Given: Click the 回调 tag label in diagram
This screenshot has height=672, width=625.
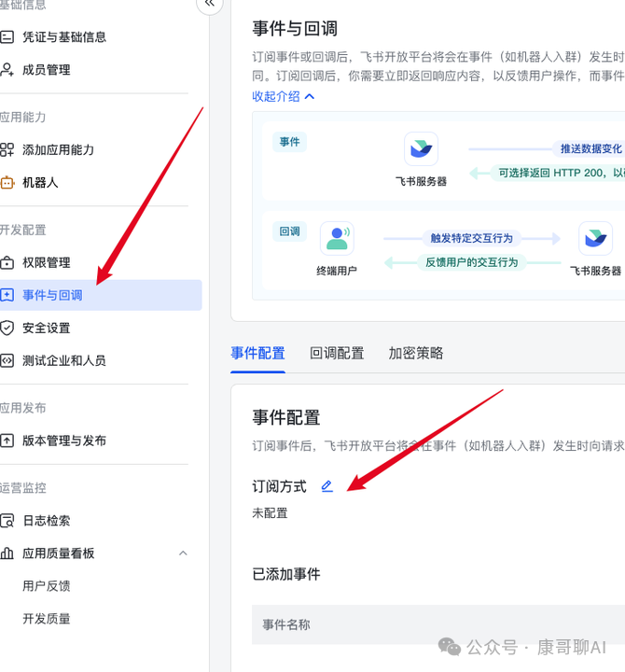Looking at the screenshot, I should [x=289, y=231].
